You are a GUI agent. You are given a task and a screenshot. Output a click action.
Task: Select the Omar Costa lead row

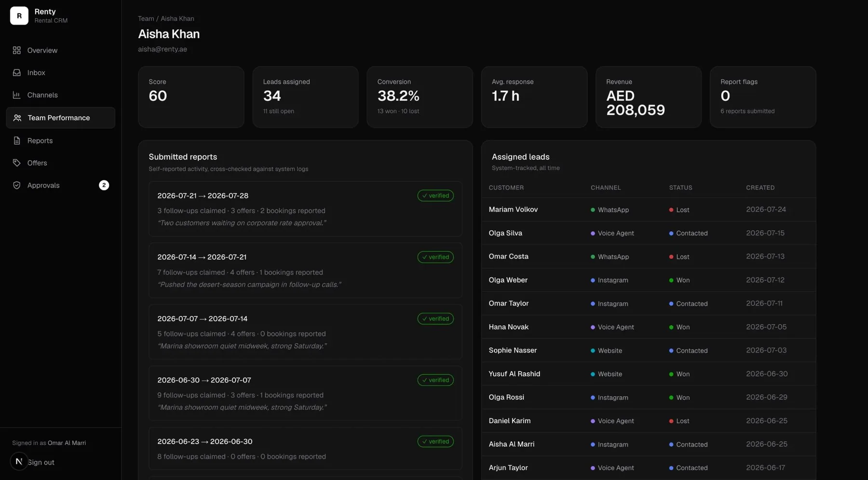point(649,256)
